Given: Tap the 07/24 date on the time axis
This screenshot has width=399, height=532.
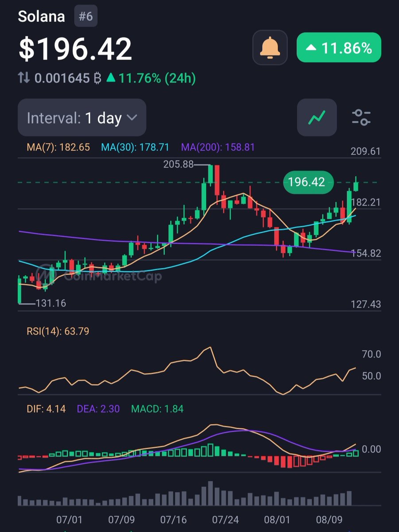Looking at the screenshot, I should 225,519.
